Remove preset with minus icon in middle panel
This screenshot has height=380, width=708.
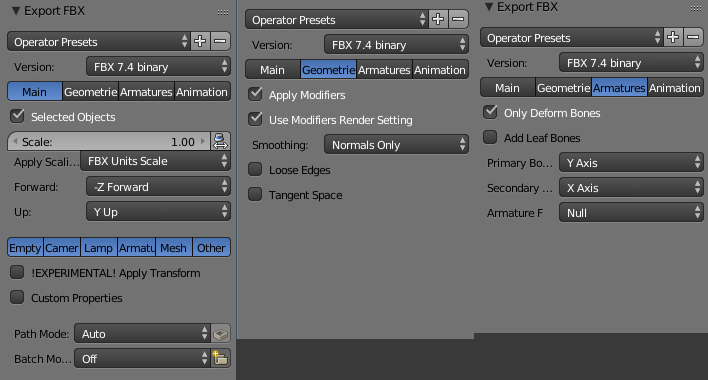(458, 19)
